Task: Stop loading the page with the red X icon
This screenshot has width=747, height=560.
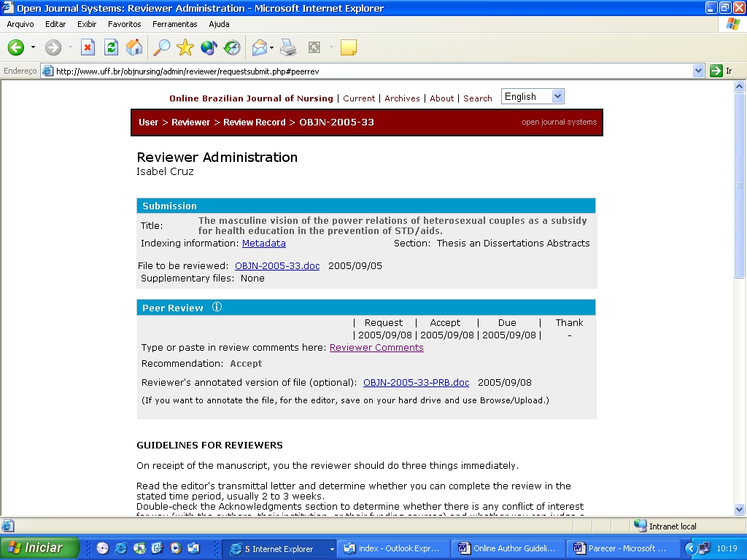Action: (x=88, y=48)
